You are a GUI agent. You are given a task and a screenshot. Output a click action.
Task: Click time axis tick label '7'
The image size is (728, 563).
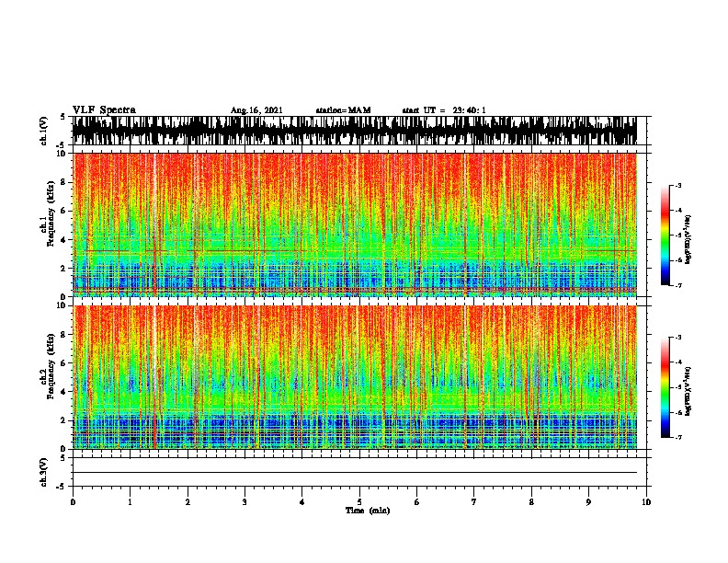(474, 502)
